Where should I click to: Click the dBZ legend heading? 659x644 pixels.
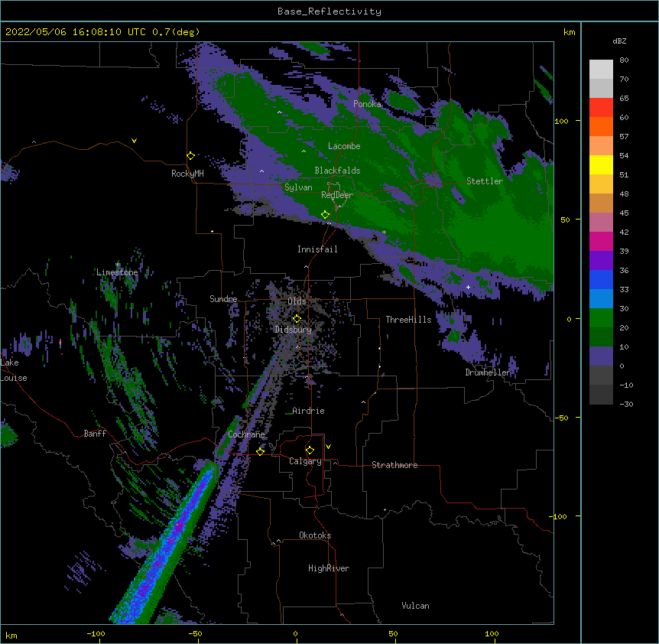pos(619,41)
